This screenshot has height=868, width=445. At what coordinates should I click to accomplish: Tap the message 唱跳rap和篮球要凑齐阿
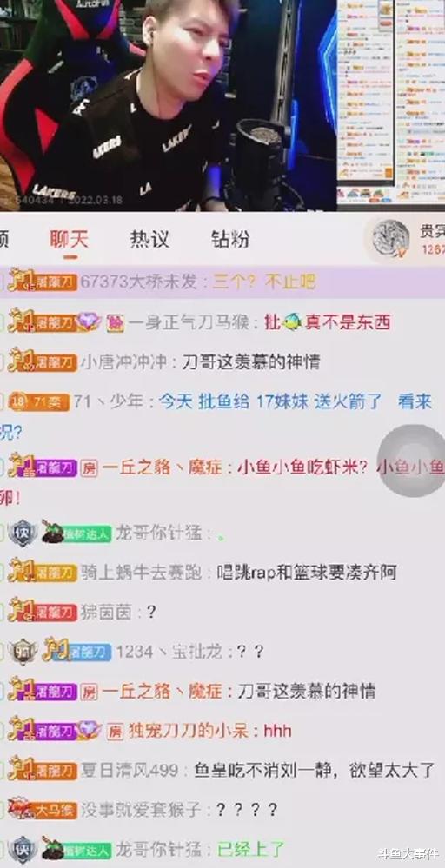point(307,572)
